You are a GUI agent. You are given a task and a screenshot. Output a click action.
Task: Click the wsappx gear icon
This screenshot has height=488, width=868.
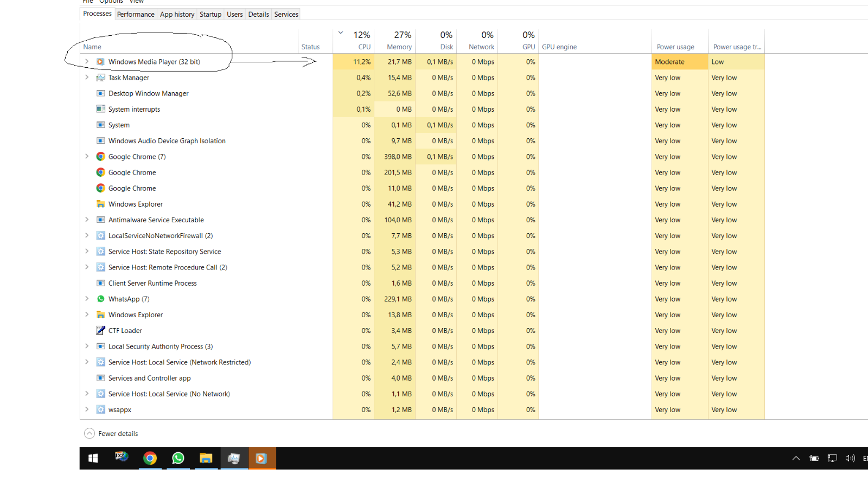(x=100, y=409)
